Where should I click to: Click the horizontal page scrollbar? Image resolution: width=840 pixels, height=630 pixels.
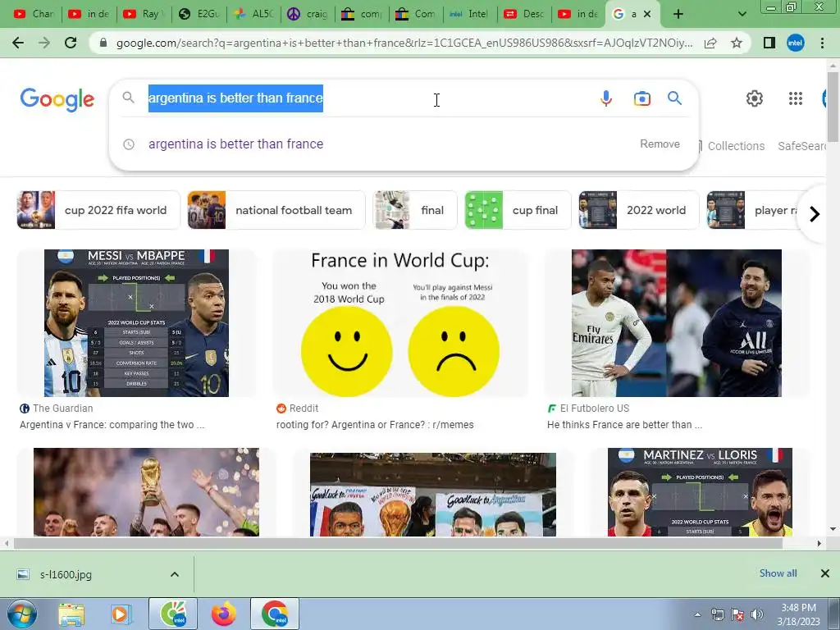pyautogui.click(x=398, y=543)
